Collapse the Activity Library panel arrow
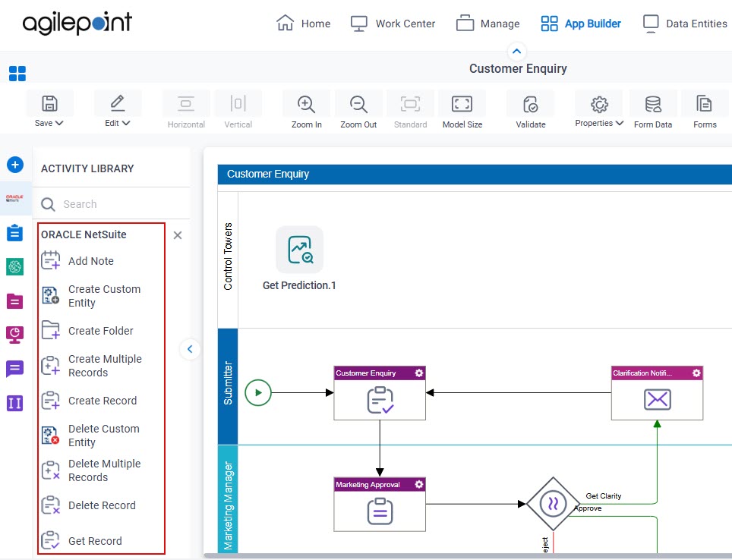The height and width of the screenshot is (560, 732). coord(190,349)
